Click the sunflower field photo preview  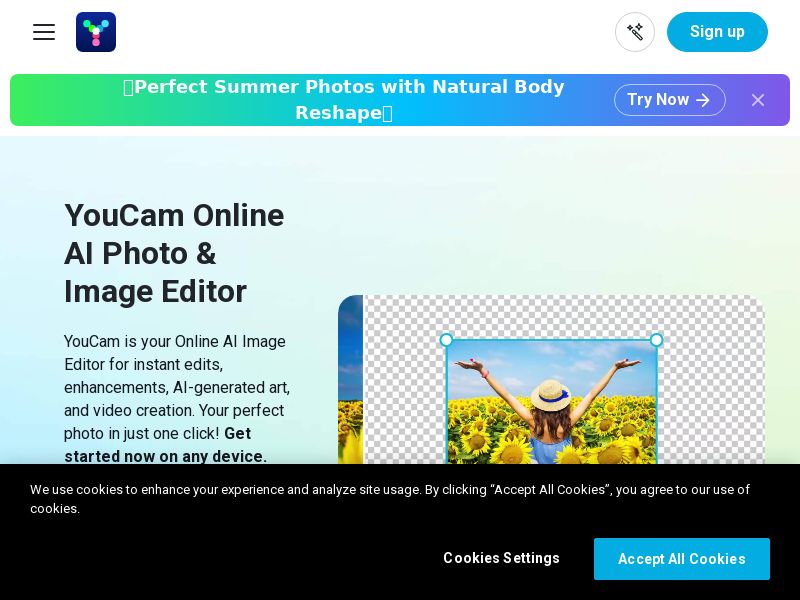tap(552, 402)
